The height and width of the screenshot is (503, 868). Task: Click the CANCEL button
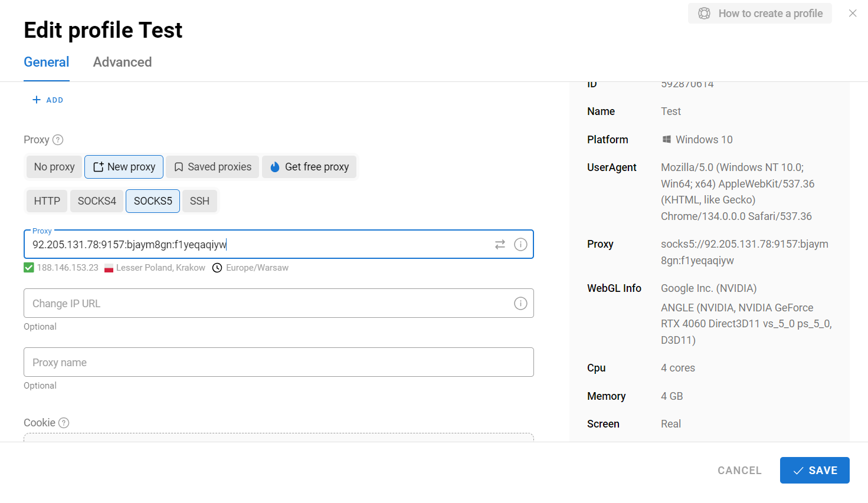[739, 470]
